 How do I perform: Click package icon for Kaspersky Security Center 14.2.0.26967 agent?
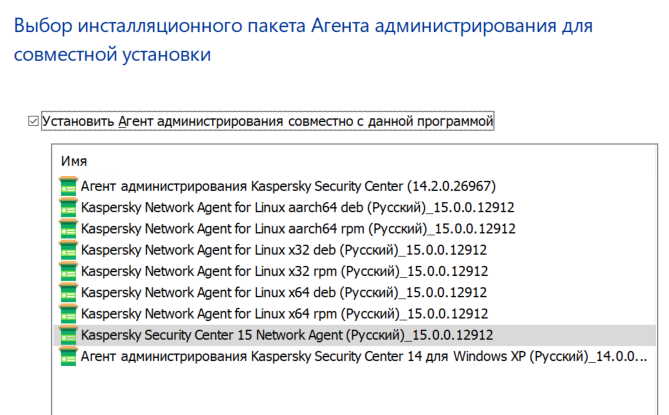tap(68, 186)
